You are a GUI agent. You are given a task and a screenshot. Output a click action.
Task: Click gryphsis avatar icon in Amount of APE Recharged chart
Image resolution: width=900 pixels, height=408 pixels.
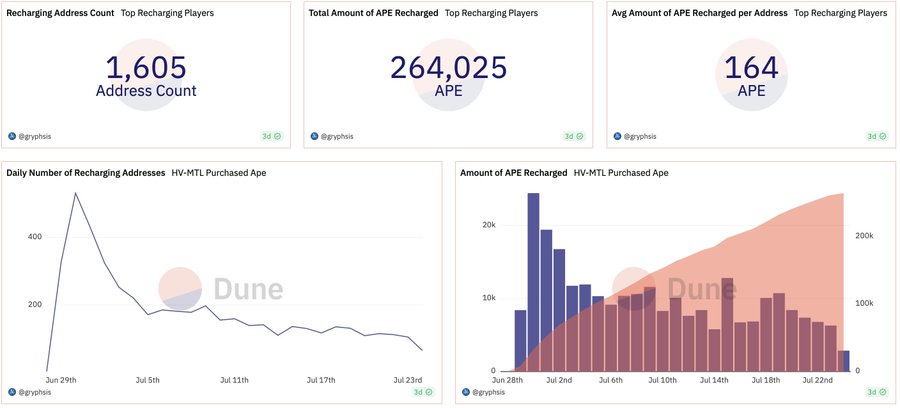pos(466,393)
